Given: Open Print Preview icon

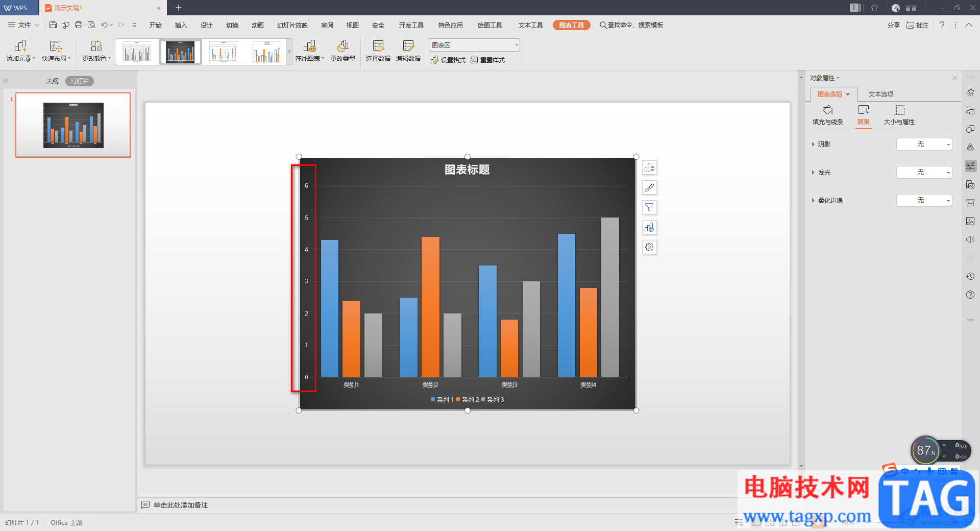Looking at the screenshot, I should (91, 25).
